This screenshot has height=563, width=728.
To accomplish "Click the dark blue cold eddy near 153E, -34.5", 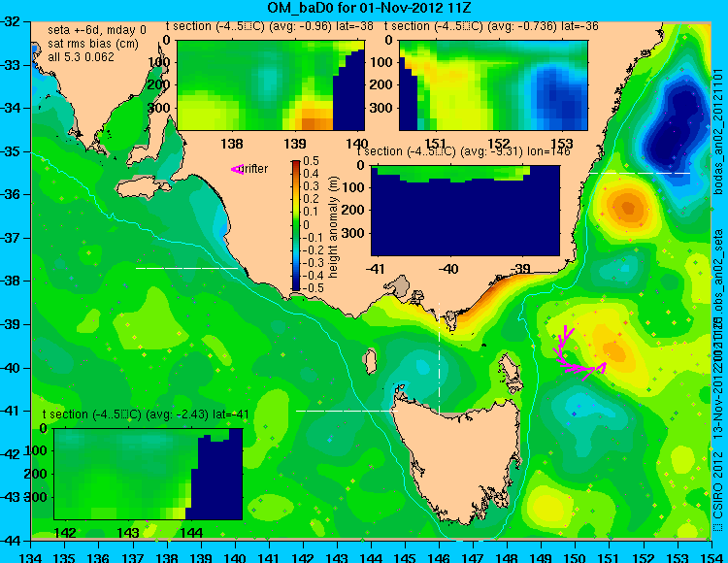I will point(674,125).
